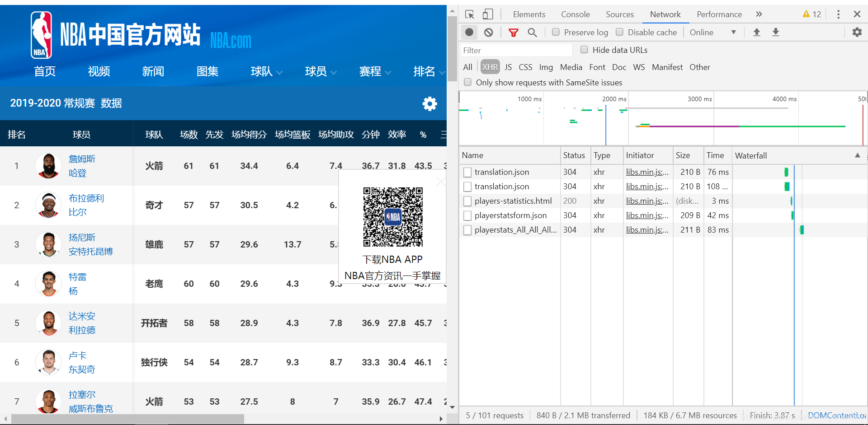
Task: Open network settings gear in DevTools
Action: (857, 32)
